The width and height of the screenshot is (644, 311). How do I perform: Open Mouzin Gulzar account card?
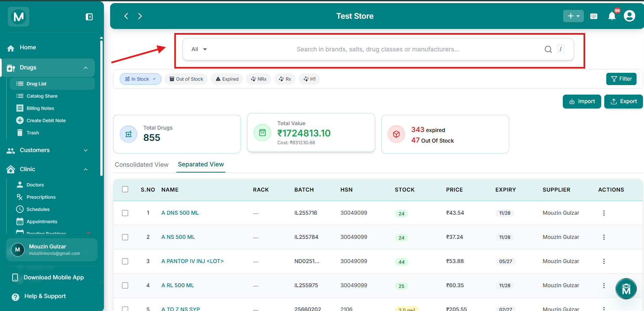[52, 250]
